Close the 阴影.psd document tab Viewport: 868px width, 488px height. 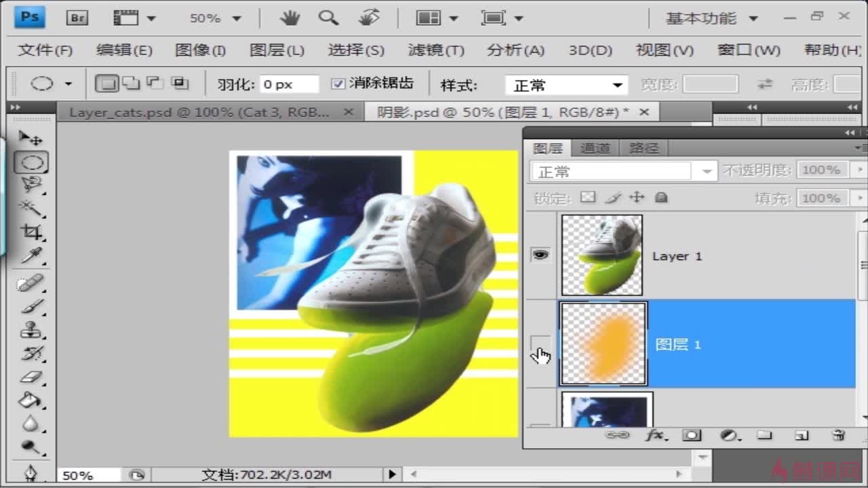(644, 112)
